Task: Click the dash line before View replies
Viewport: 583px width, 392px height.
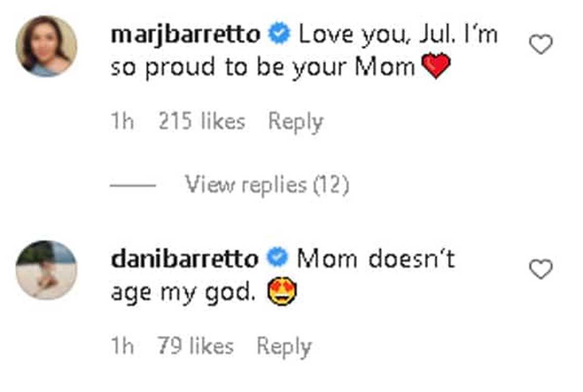Action: 133,185
